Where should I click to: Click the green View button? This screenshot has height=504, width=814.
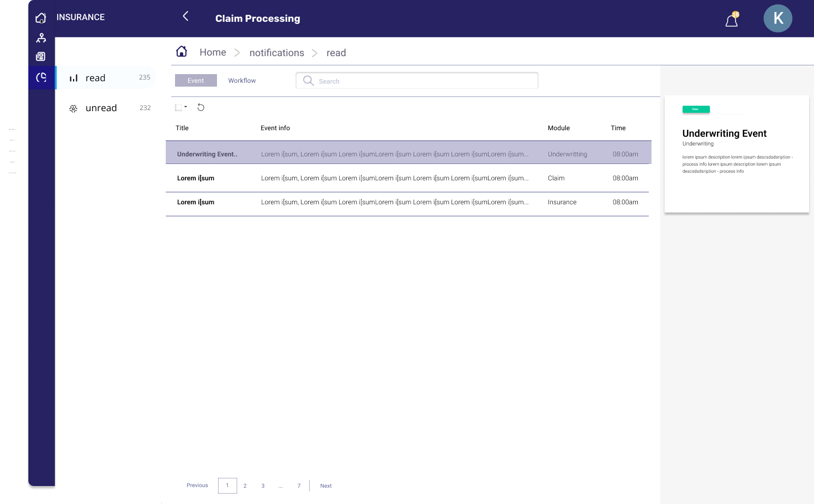[696, 110]
